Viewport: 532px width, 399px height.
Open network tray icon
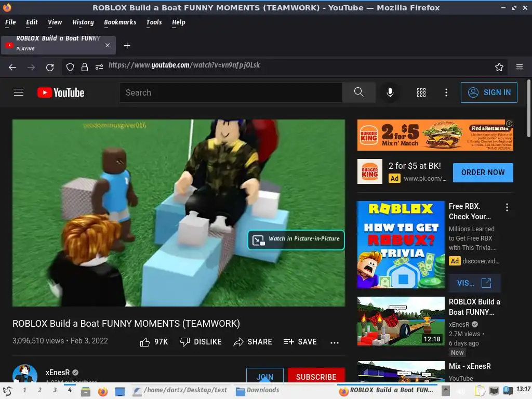[x=494, y=391]
